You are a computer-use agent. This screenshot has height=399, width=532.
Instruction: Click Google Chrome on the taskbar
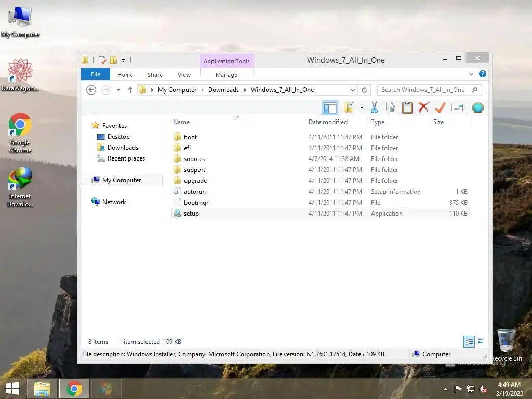point(74,389)
